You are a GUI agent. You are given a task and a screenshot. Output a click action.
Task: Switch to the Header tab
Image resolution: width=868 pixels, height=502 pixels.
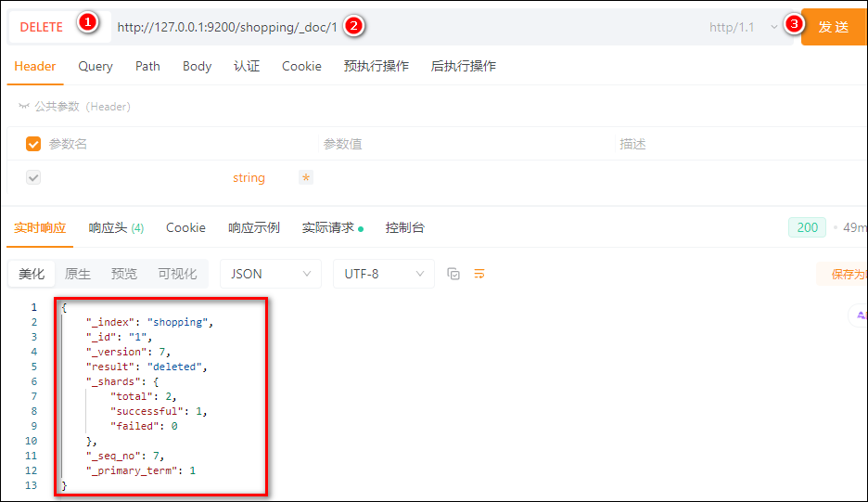tap(35, 67)
